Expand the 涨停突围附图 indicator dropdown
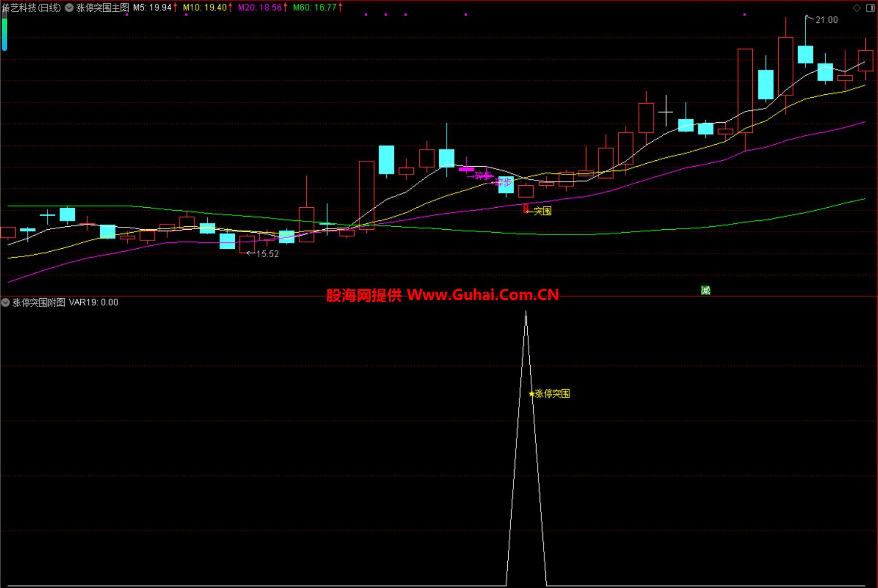Image resolution: width=878 pixels, height=588 pixels. (x=5, y=303)
